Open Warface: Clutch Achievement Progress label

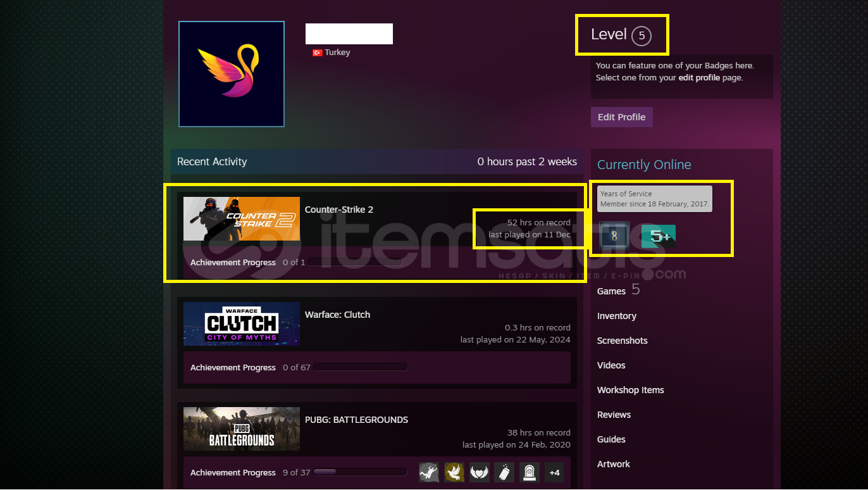(233, 367)
